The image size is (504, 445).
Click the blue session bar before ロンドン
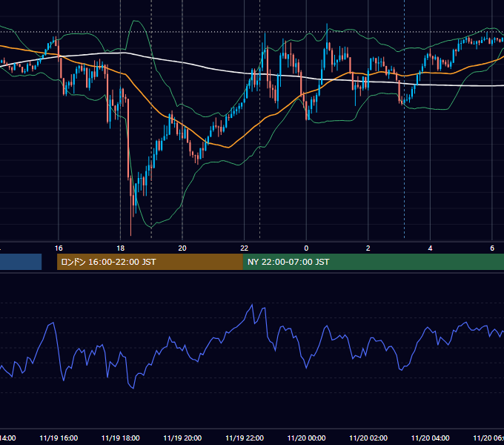pos(21,262)
